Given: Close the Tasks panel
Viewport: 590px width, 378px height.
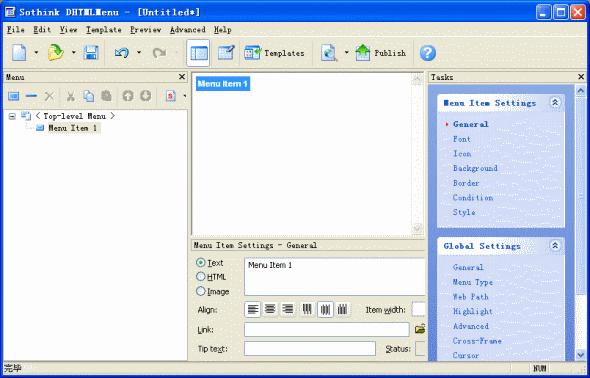Looking at the screenshot, I should [581, 77].
